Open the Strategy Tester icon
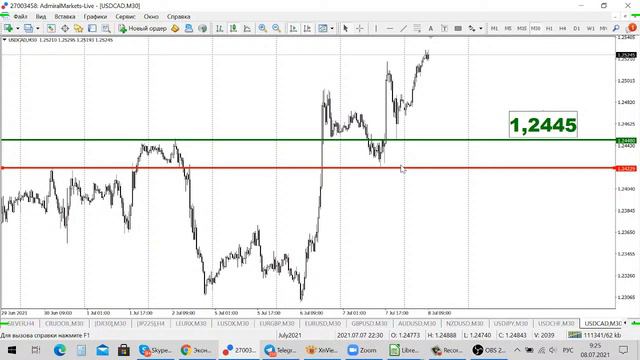 click(106, 28)
